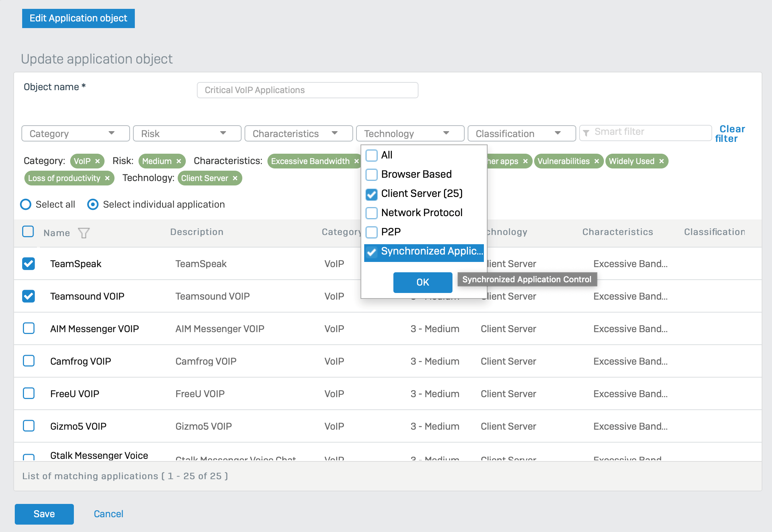
Task: Remove the VoIP category filter tag
Action: click(x=98, y=161)
